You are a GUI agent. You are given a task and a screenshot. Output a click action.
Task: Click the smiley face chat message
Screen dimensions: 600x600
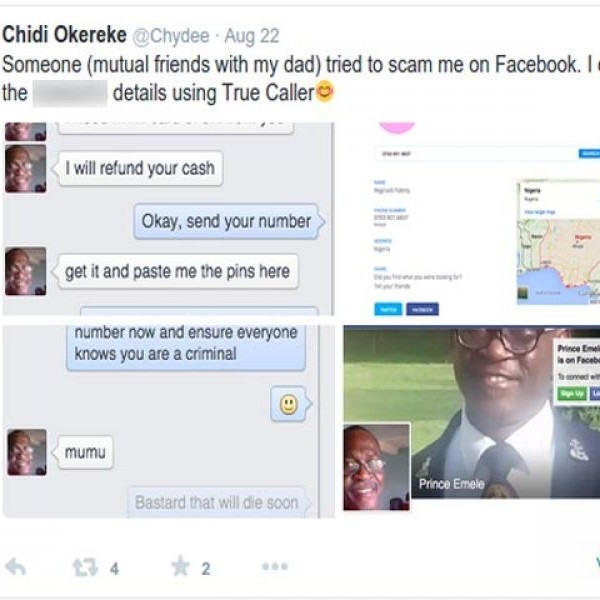click(x=289, y=404)
